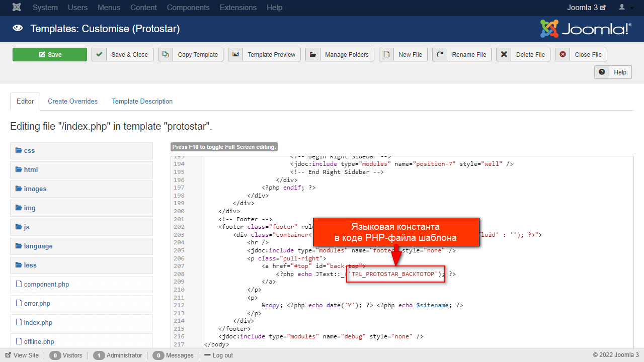Click the Delete File X icon
644x362 pixels.
coord(504,54)
